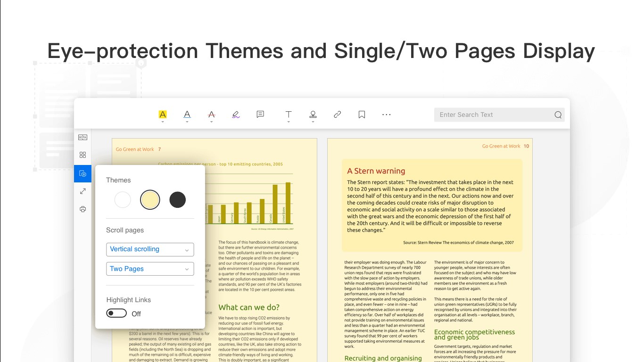Choose the Squiggly underline tool
The height and width of the screenshot is (362, 644).
236,114
